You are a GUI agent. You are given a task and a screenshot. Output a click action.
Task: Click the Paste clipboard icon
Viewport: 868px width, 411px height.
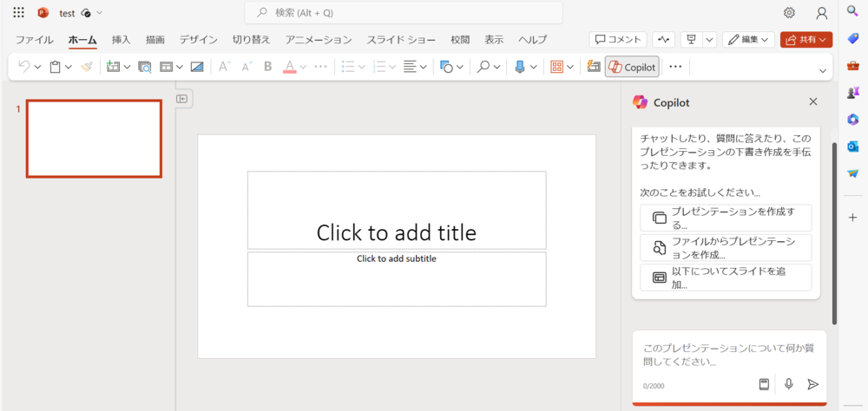[55, 67]
